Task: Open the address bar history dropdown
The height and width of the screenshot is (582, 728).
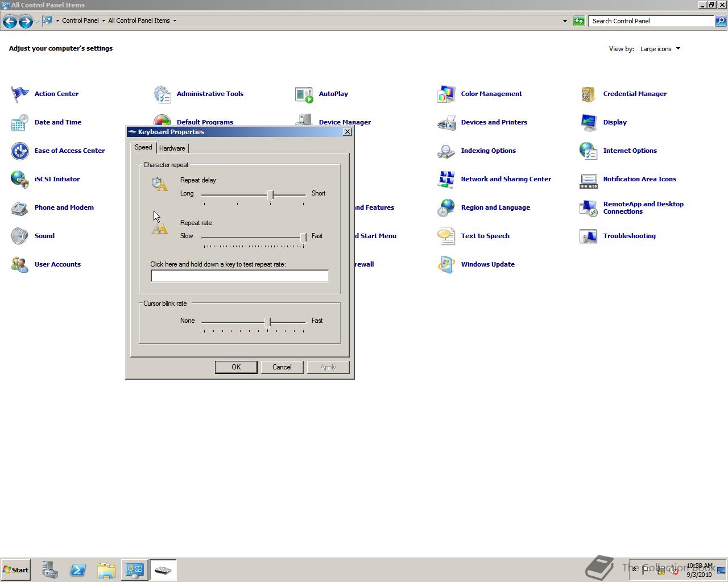Action: click(x=565, y=21)
